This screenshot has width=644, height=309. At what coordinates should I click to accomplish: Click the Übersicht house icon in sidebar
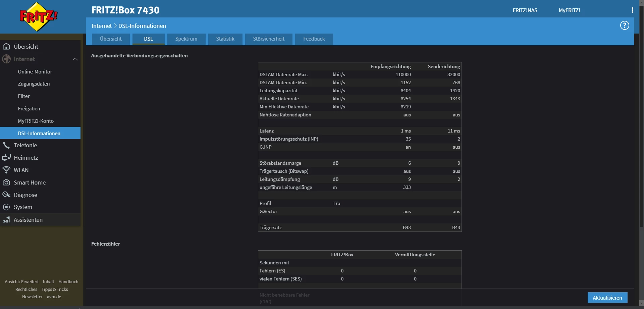(x=6, y=46)
